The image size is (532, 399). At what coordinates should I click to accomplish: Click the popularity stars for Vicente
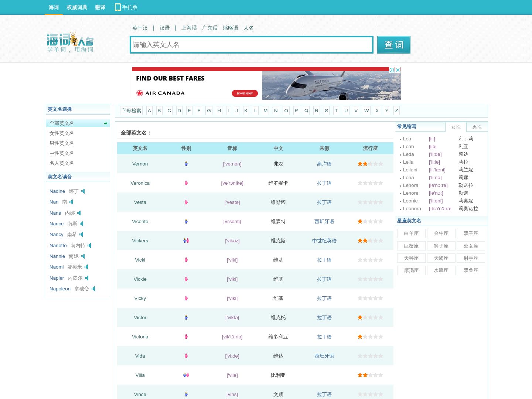(370, 221)
